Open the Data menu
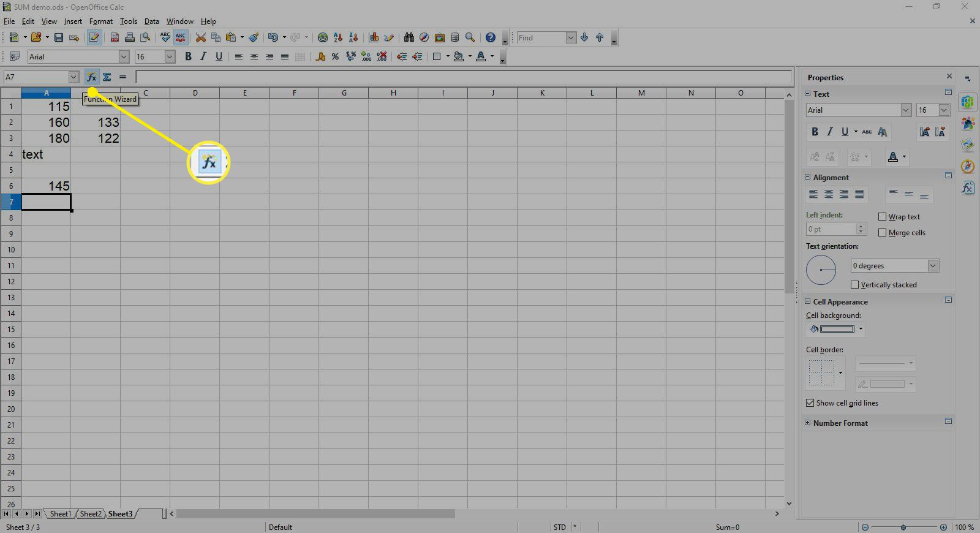Screen dimensions: 980x533 click(151, 21)
